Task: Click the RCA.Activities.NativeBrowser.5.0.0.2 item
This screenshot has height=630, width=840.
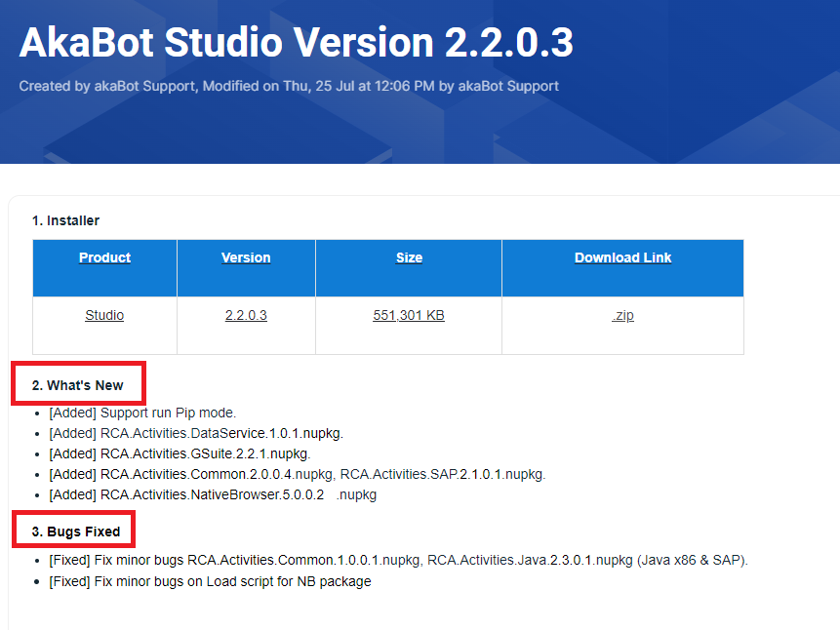Action: (213, 494)
